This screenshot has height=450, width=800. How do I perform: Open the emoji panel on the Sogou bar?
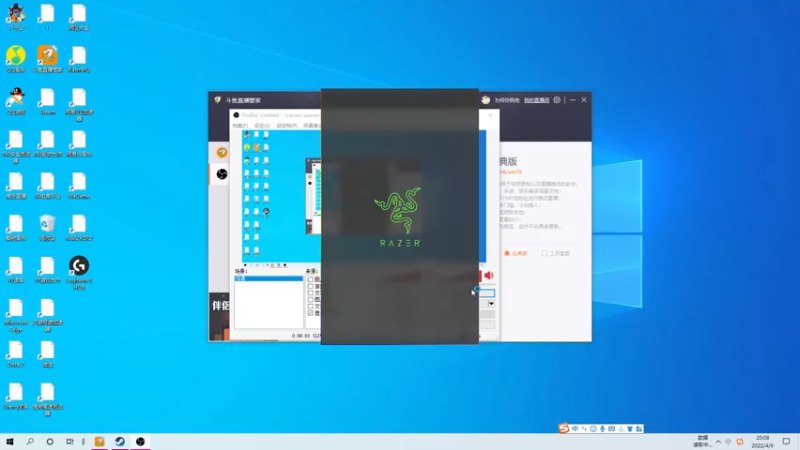(x=593, y=429)
